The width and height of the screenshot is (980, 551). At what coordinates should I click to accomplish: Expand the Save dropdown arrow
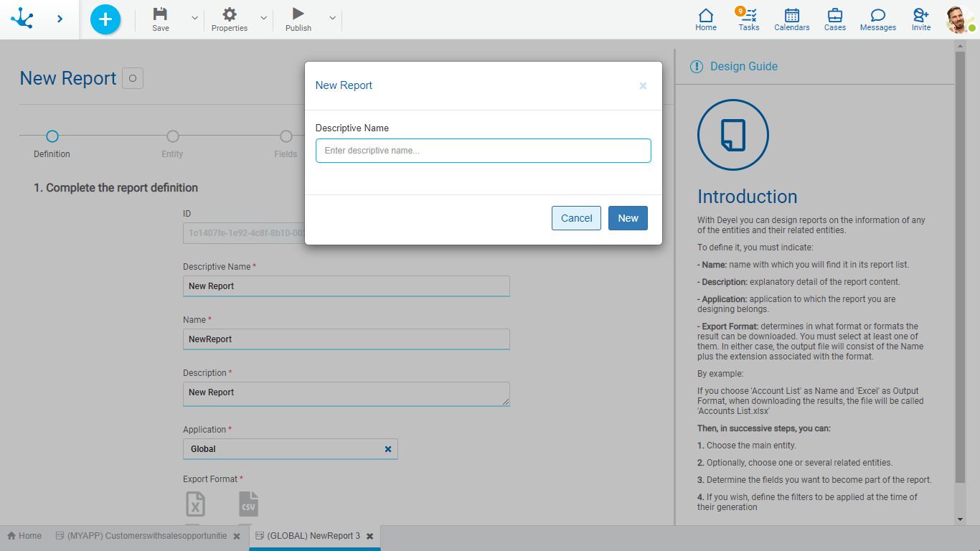(194, 18)
